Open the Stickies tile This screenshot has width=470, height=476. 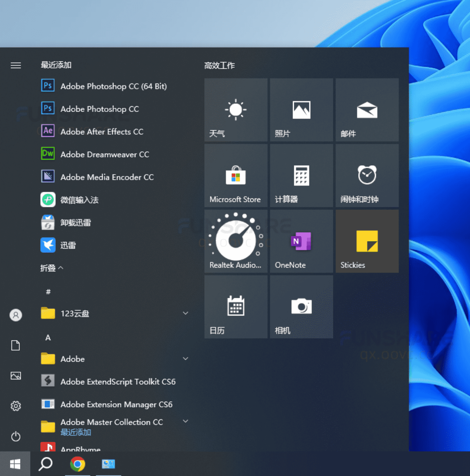pyautogui.click(x=367, y=241)
